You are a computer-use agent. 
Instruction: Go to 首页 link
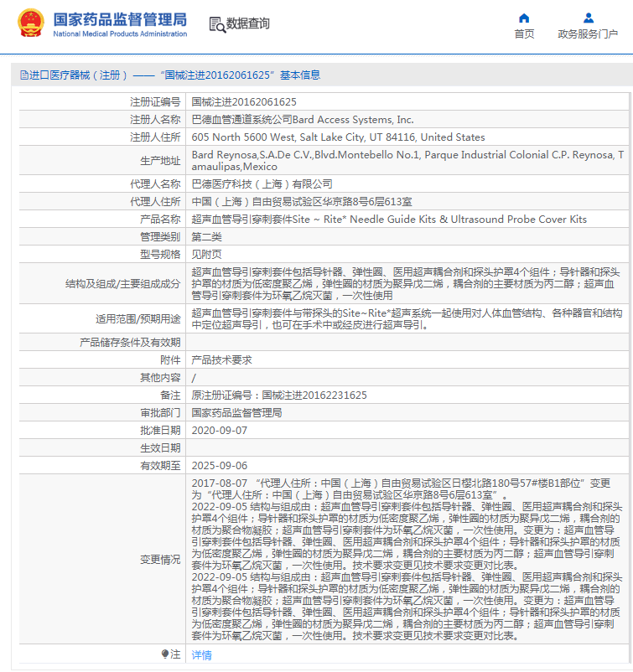[x=524, y=34]
